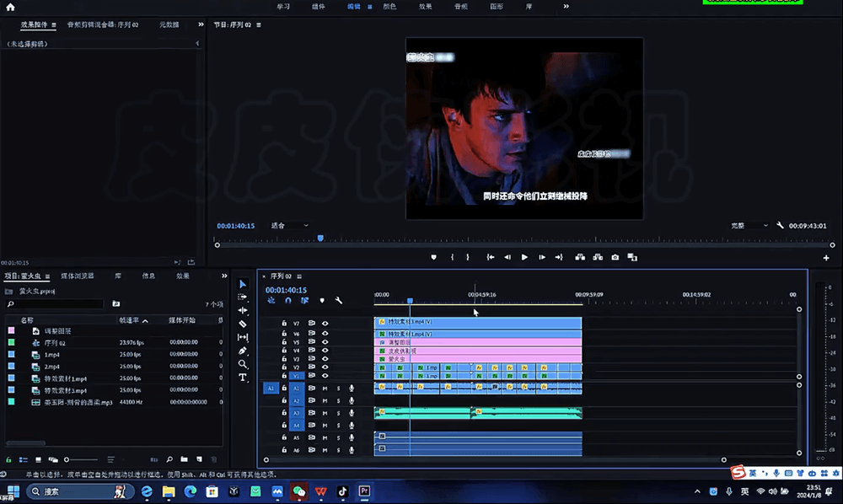
Task: Toggle sync lock on track V4
Action: [311, 350]
